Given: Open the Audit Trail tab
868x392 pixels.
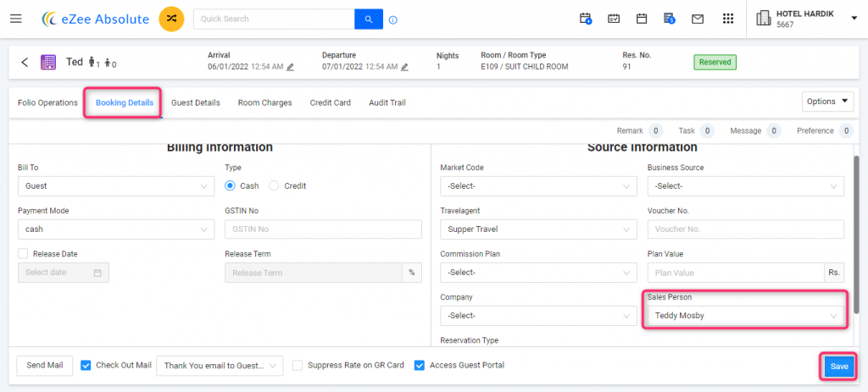Looking at the screenshot, I should 387,102.
